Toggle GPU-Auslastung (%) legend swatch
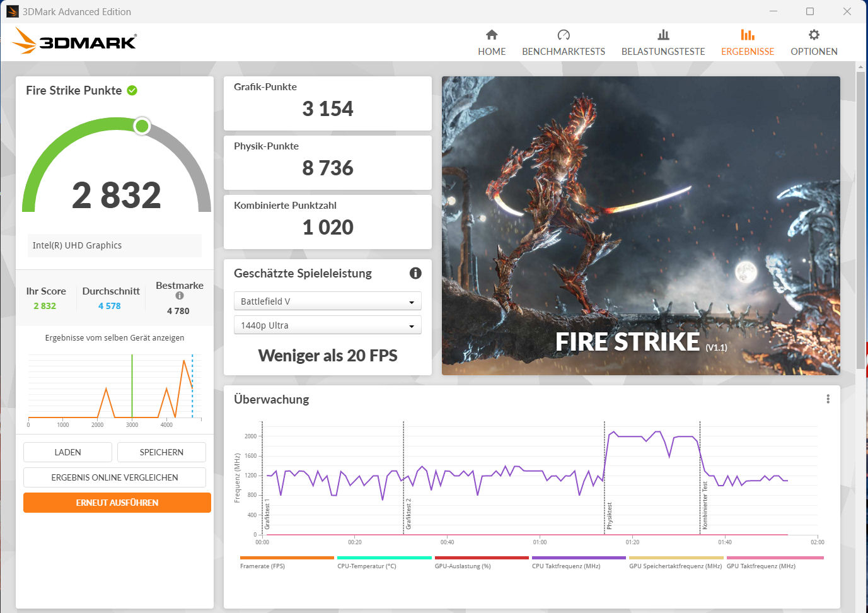 (482, 558)
